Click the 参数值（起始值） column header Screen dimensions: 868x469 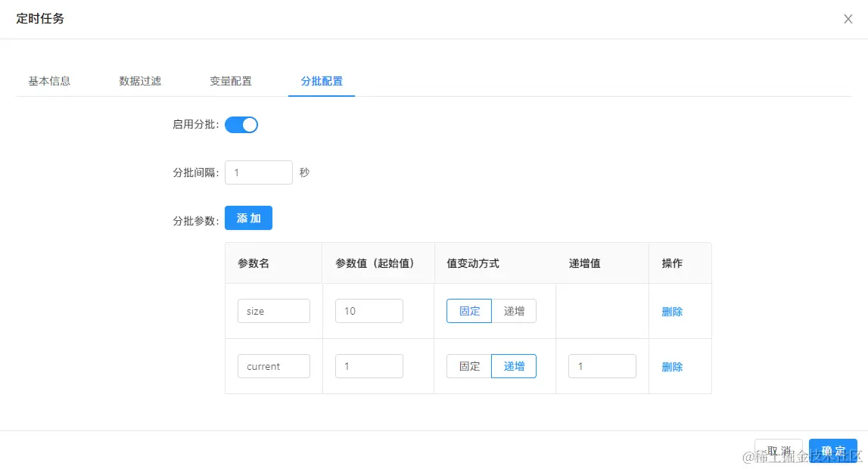coord(375,263)
